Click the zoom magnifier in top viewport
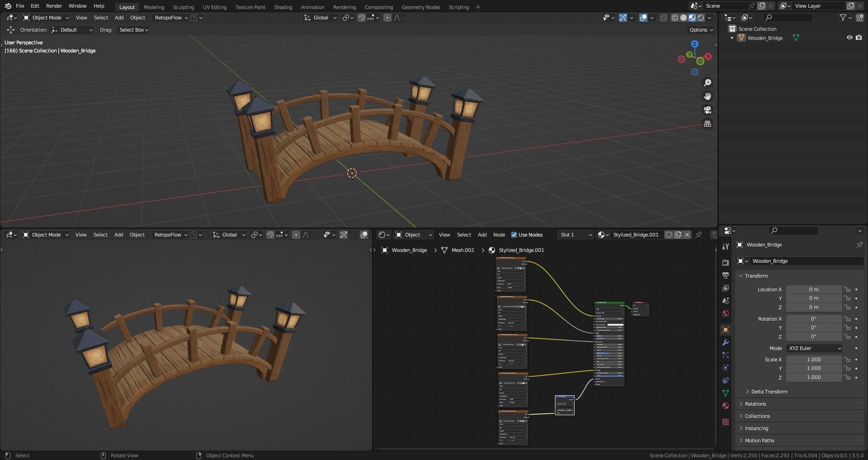This screenshot has height=460, width=868. pos(708,83)
